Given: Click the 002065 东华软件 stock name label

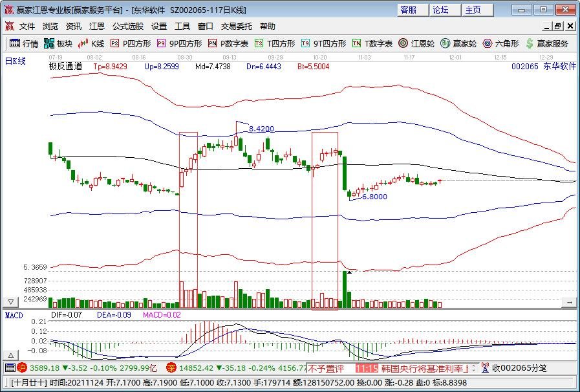Looking at the screenshot, I should point(544,66).
